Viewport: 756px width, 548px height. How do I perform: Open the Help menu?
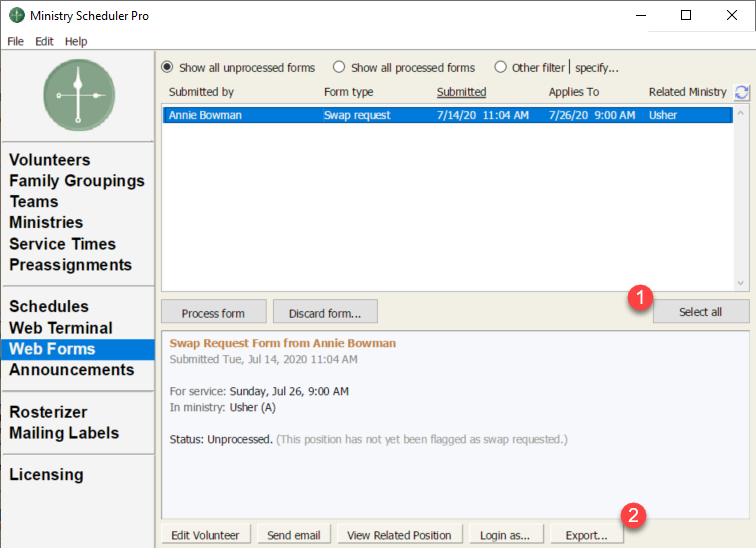pyautogui.click(x=76, y=41)
